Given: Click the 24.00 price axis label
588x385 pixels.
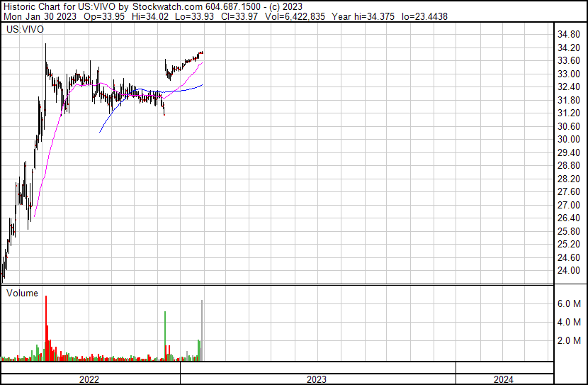Looking at the screenshot, I should pyautogui.click(x=569, y=271).
